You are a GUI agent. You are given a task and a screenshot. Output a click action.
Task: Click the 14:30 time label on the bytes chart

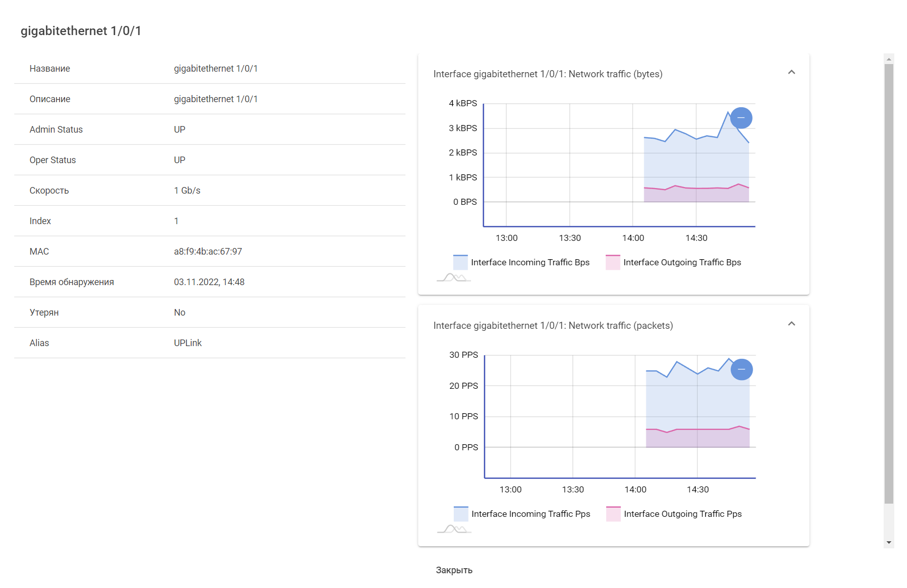pos(696,238)
